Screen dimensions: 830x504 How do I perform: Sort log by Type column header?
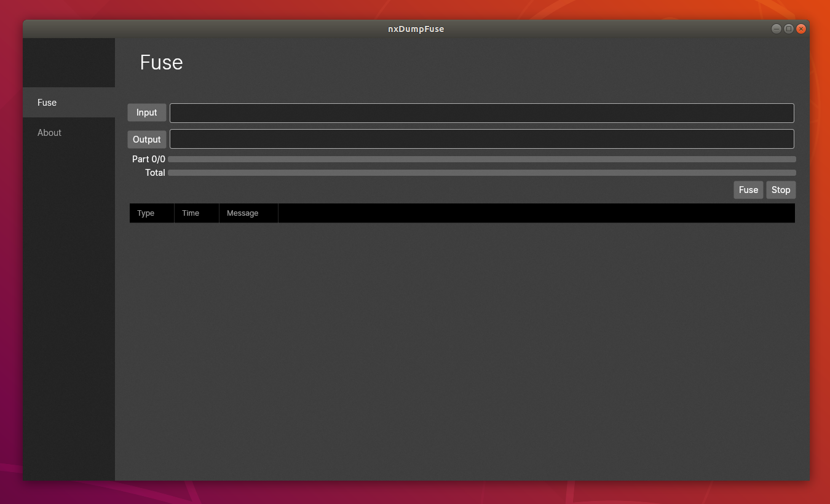coord(152,213)
